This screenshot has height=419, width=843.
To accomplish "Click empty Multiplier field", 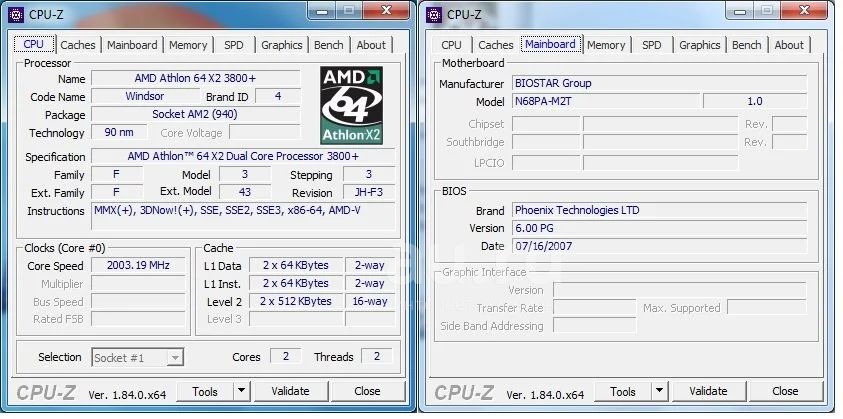I will point(139,283).
